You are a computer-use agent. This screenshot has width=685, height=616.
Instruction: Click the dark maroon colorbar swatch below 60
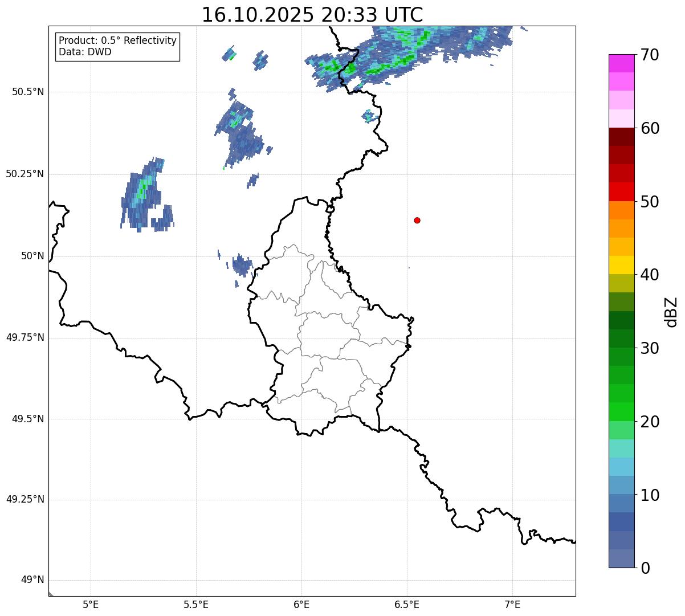622,137
